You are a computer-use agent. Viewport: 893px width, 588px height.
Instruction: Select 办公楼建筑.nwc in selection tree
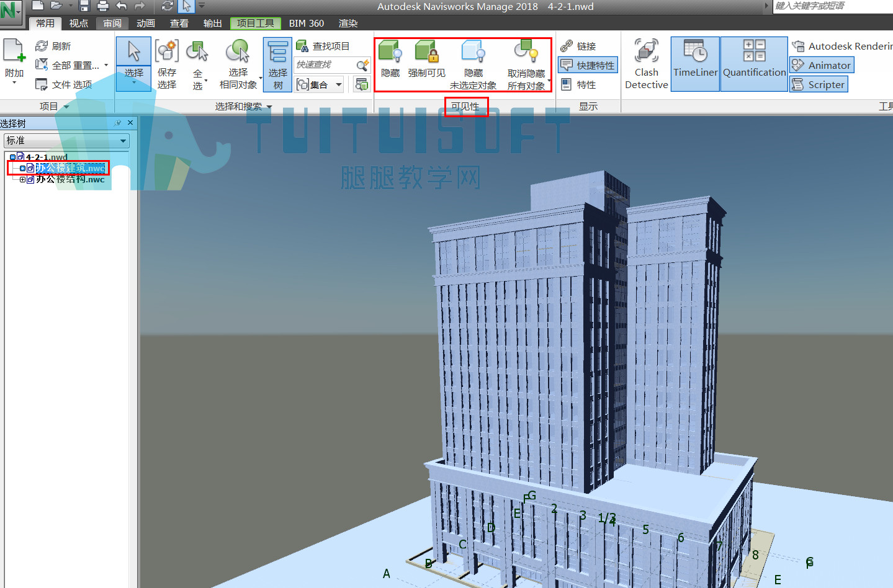click(x=70, y=168)
